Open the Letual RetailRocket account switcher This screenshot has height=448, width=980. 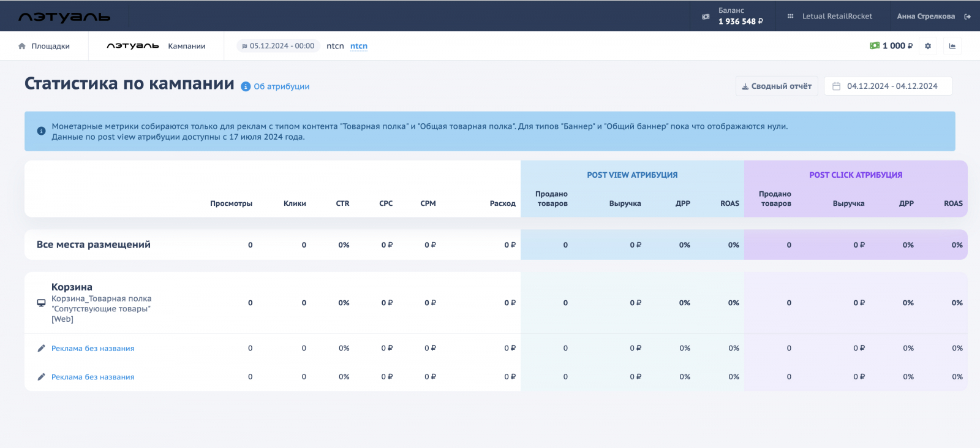[x=837, y=17]
